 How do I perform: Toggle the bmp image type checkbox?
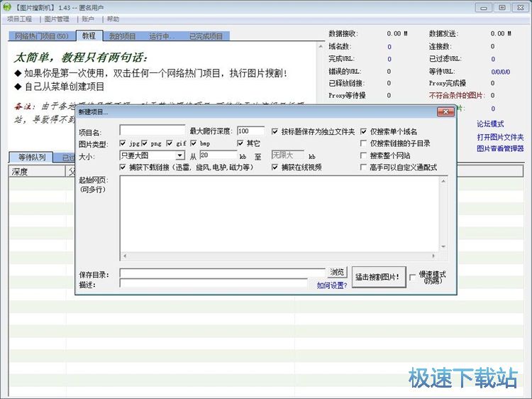pyautogui.click(x=194, y=143)
